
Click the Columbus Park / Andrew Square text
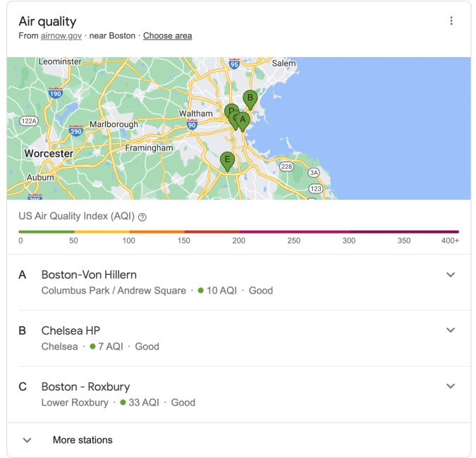click(114, 290)
